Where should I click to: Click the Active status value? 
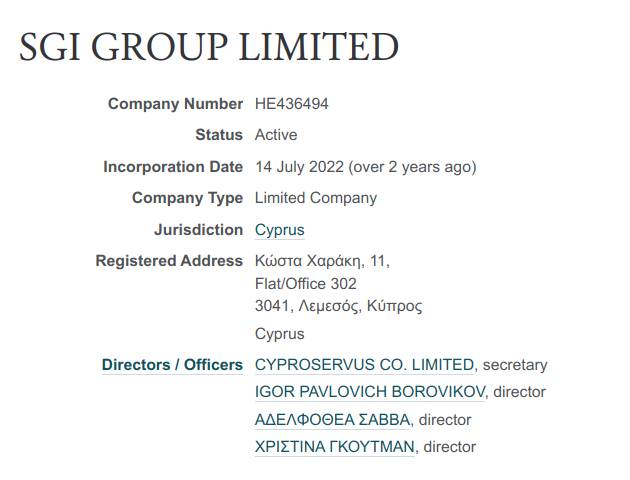click(276, 135)
